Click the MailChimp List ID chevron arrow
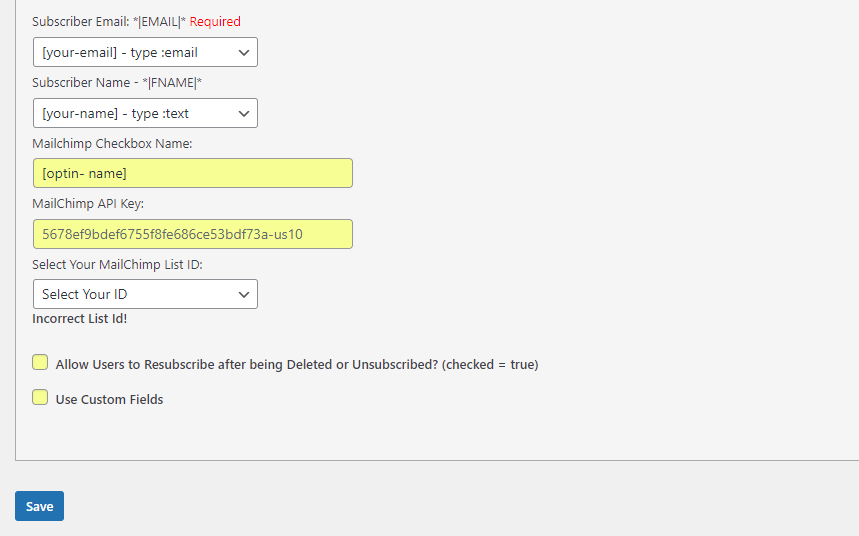 (243, 294)
